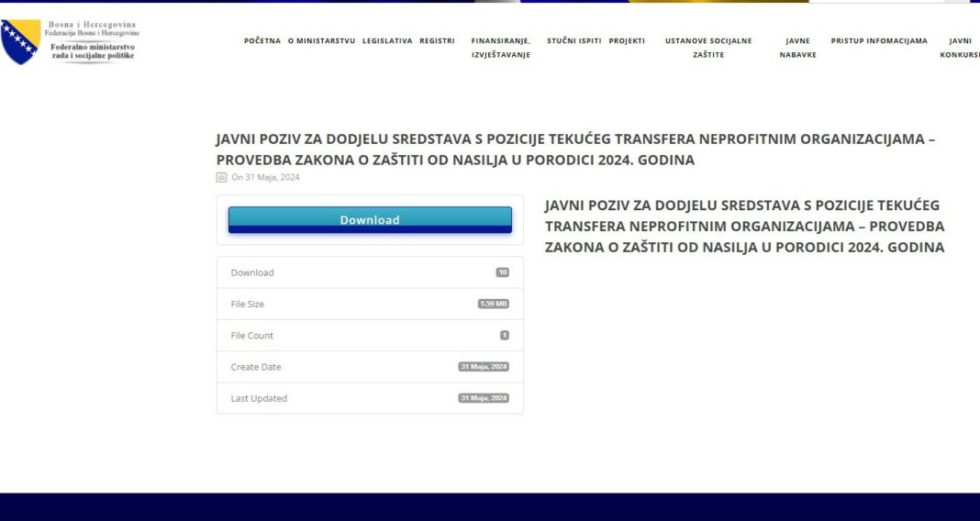Click the File Count value badge
Screen dimensions: 980x521
pos(505,336)
